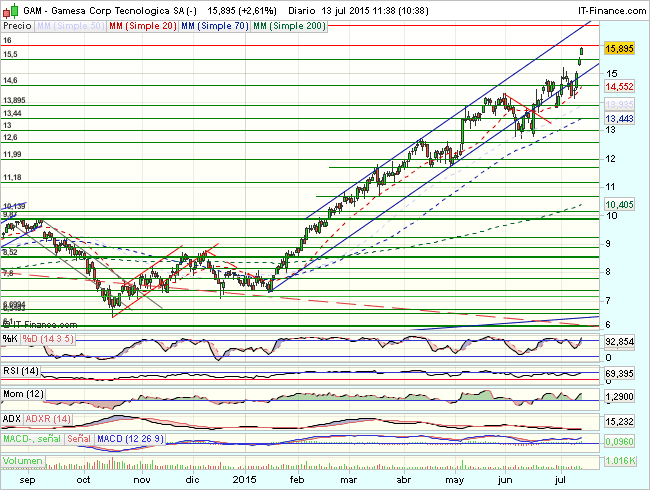Click the ADX value 15,232
This screenshot has width=650, height=490.
tap(619, 422)
